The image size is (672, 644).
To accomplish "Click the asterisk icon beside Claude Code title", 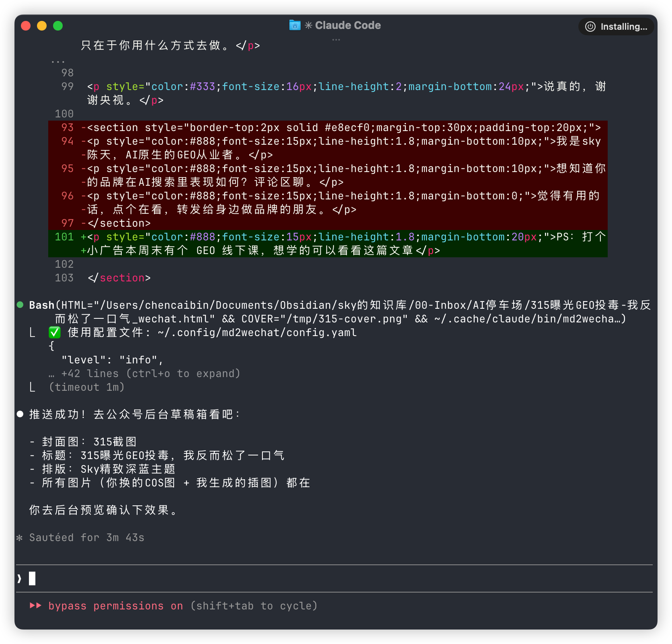I will coord(308,25).
